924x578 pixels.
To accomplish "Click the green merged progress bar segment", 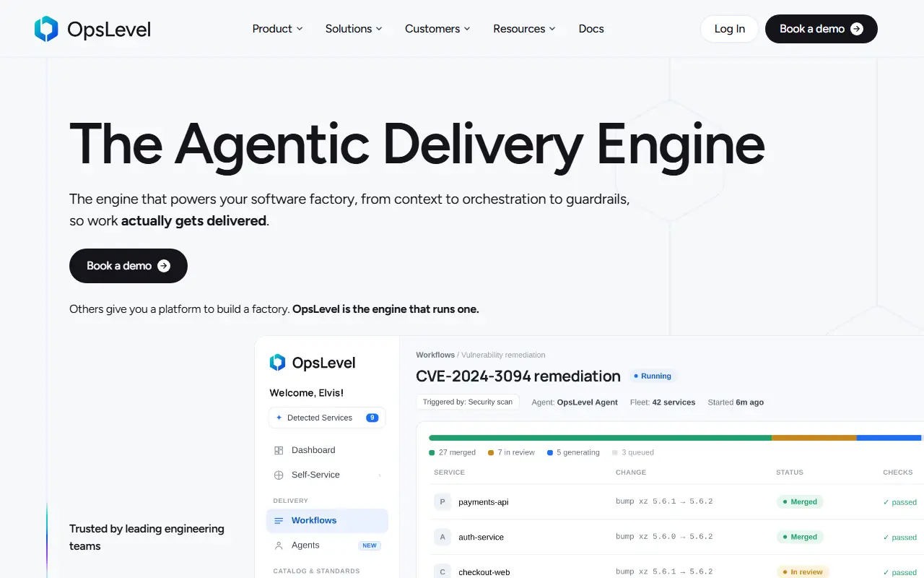I will [x=600, y=438].
